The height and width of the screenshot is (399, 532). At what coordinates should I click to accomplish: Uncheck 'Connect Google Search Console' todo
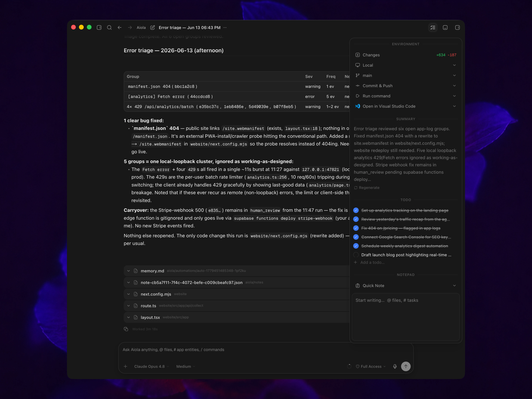coord(356,237)
